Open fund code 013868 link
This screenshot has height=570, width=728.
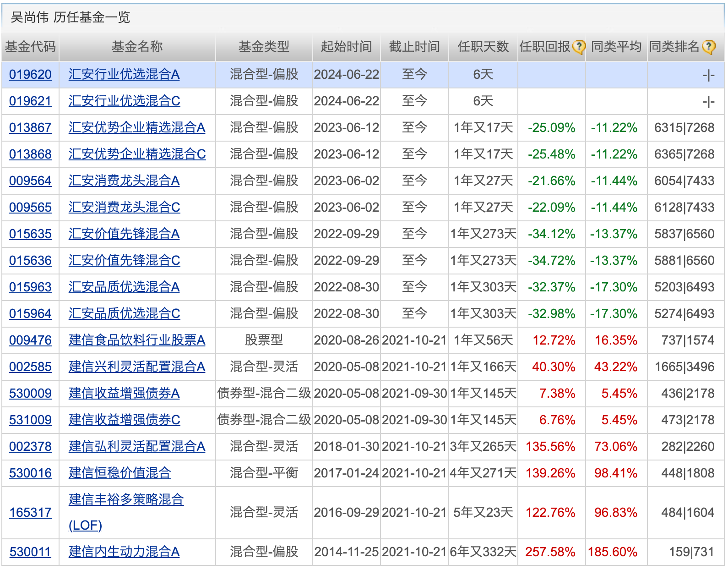(x=30, y=154)
